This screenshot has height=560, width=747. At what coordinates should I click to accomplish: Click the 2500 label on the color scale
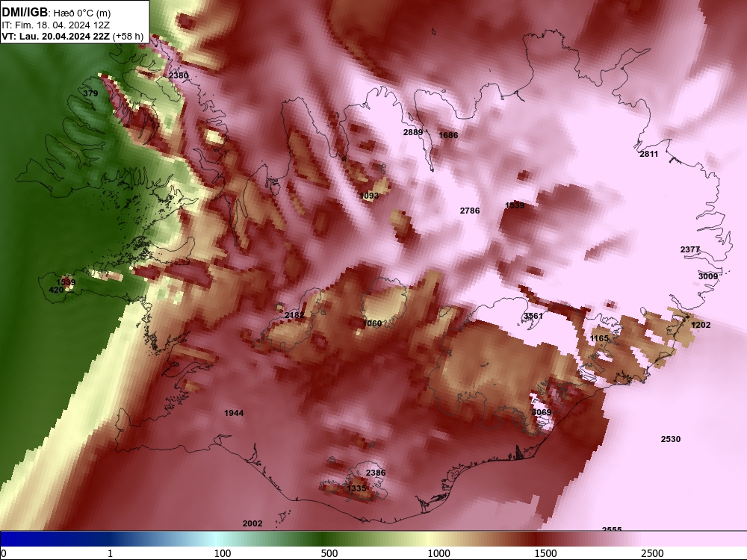652,553
